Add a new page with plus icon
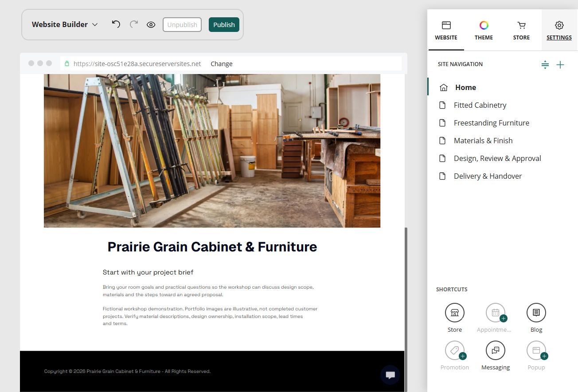This screenshot has height=392, width=578. pos(560,65)
